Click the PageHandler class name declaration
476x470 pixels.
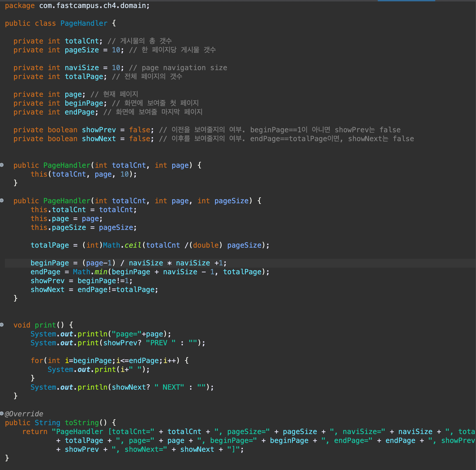tap(84, 23)
